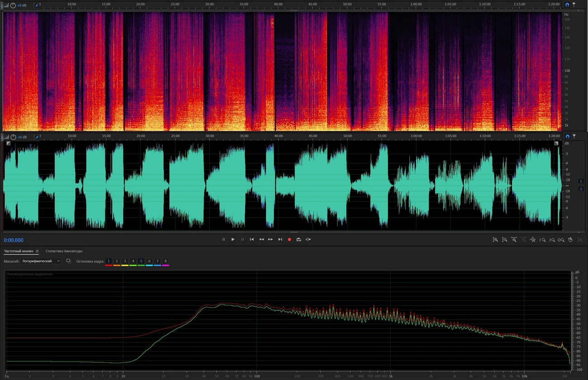Toggle snapping magnet above waveform
588x380 pixels.
click(x=567, y=137)
